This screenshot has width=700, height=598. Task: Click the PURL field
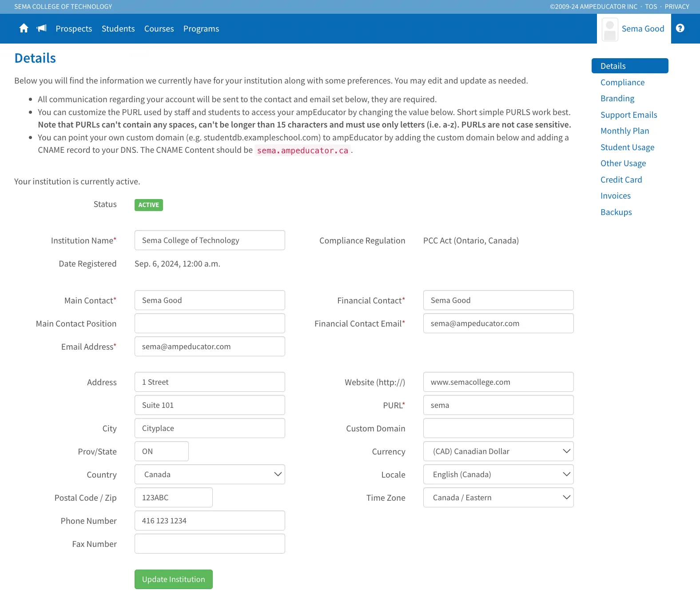(x=498, y=405)
